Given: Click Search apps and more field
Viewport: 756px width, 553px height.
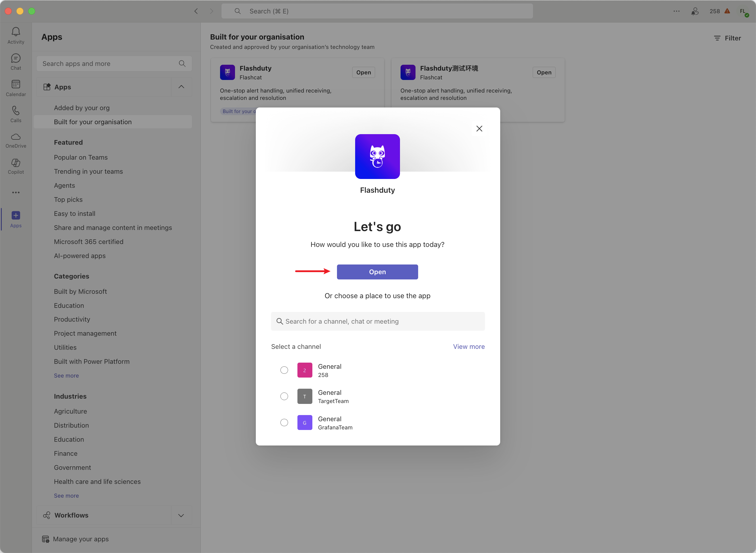Looking at the screenshot, I should point(114,64).
